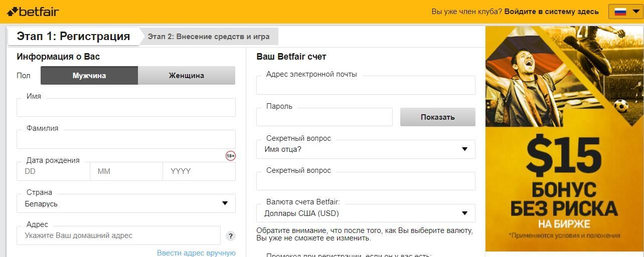Click the Russian flag language icon

click(x=620, y=12)
